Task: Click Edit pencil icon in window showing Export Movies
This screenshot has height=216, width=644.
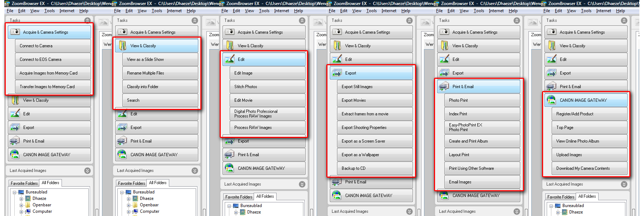Action: (x=337, y=59)
